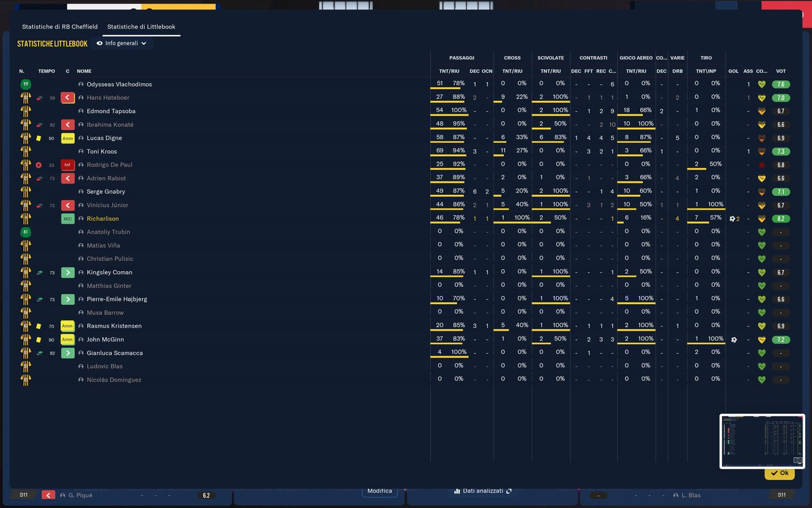Select the Statistiche di Littlebook tab
812x508 pixels.
pyautogui.click(x=141, y=27)
